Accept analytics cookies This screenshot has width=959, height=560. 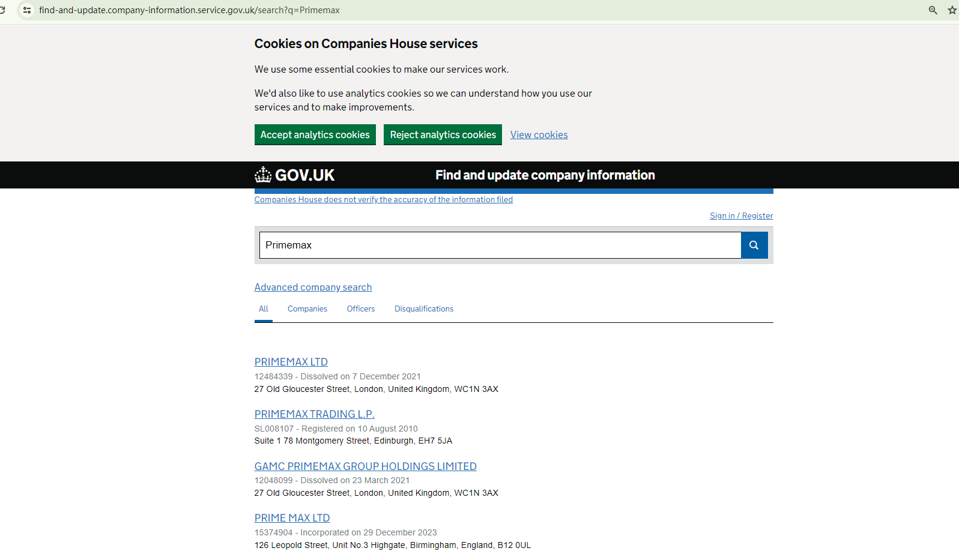click(315, 134)
